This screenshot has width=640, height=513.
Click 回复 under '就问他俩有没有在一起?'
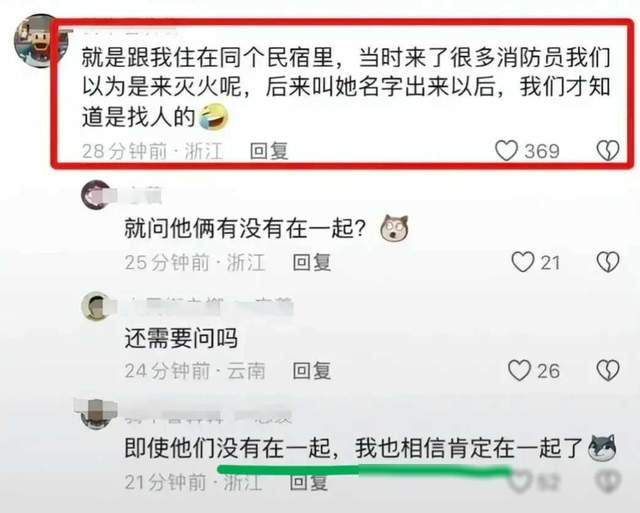[312, 262]
